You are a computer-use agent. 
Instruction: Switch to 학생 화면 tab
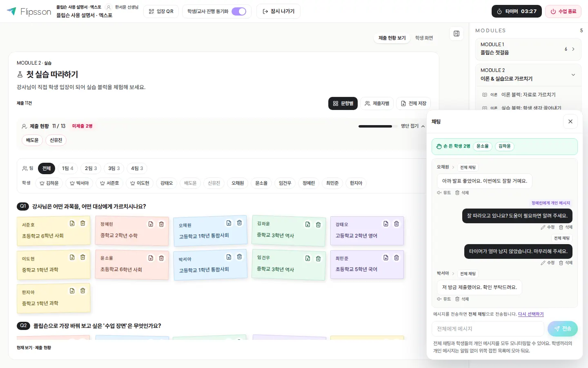[x=424, y=38]
